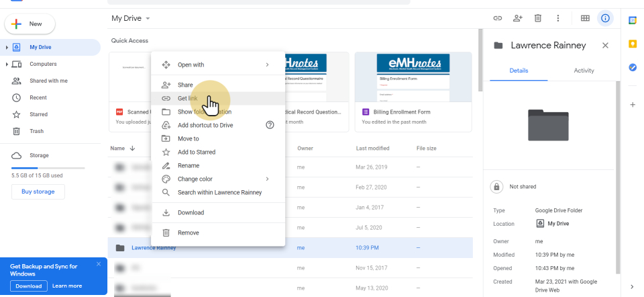Click the New button
This screenshot has width=644, height=297.
tap(30, 24)
